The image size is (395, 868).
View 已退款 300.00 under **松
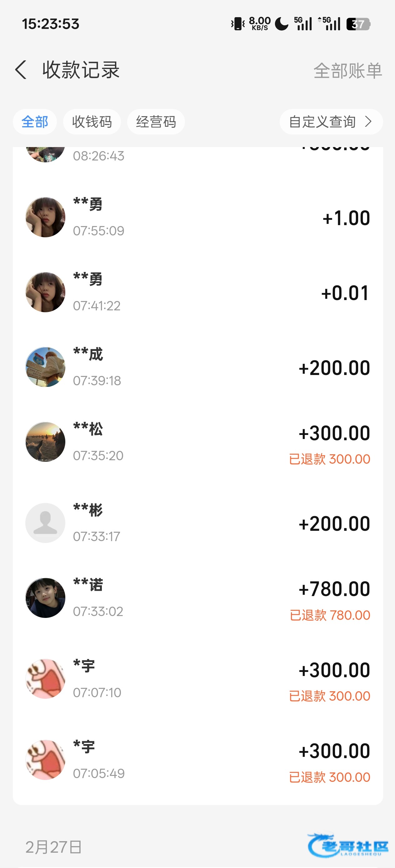click(330, 459)
